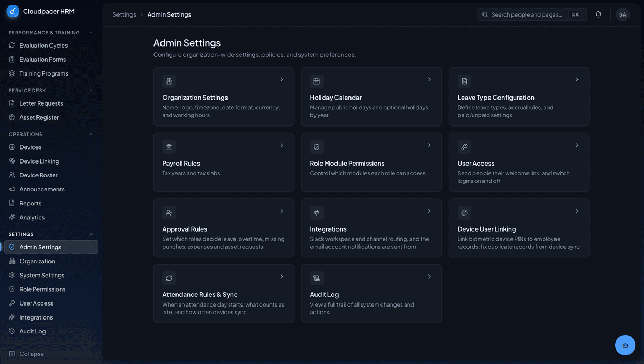Click the Announcements megaphone icon
The height and width of the screenshot is (364, 644).
(x=12, y=189)
